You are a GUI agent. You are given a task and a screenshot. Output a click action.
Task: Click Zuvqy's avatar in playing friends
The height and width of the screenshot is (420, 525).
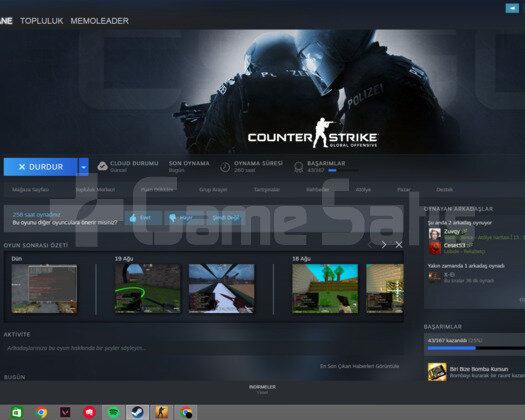pyautogui.click(x=435, y=234)
